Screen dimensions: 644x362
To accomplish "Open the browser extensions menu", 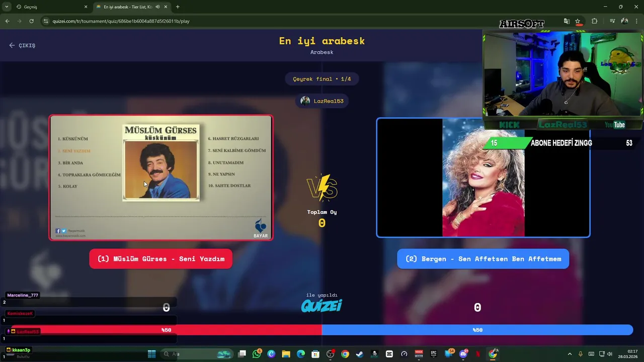I will point(595,21).
